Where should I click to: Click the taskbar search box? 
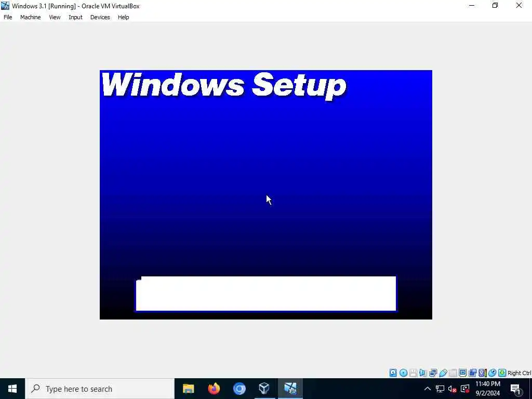[100, 389]
